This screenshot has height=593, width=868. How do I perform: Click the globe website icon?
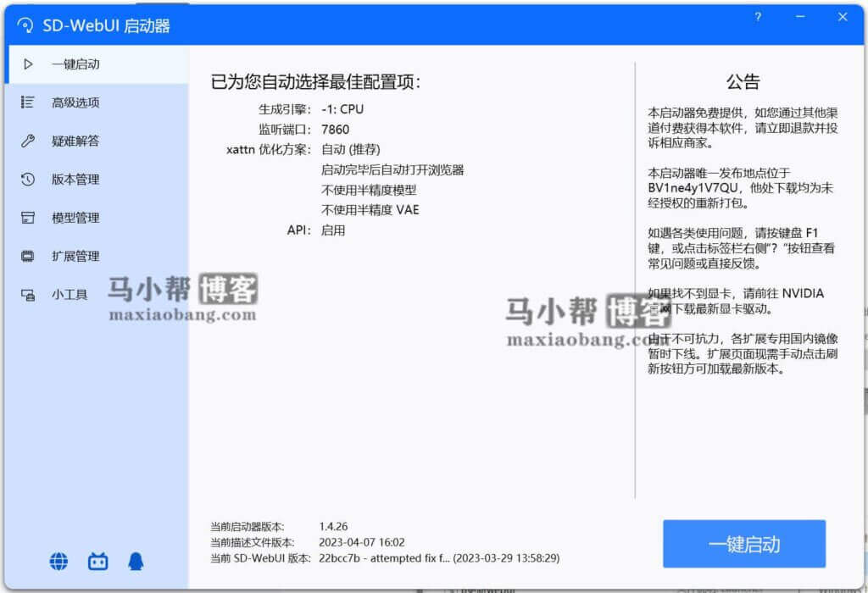[58, 561]
